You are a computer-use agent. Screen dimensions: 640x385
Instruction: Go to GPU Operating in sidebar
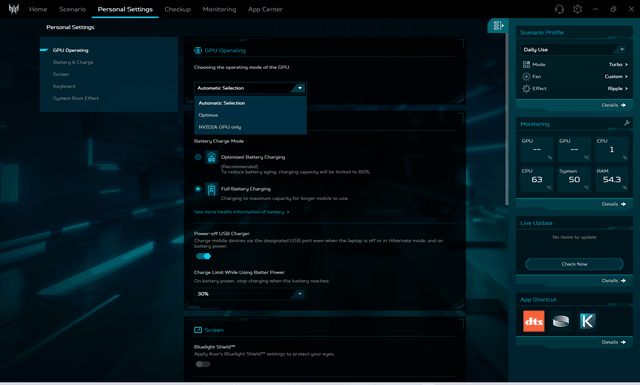coord(70,50)
